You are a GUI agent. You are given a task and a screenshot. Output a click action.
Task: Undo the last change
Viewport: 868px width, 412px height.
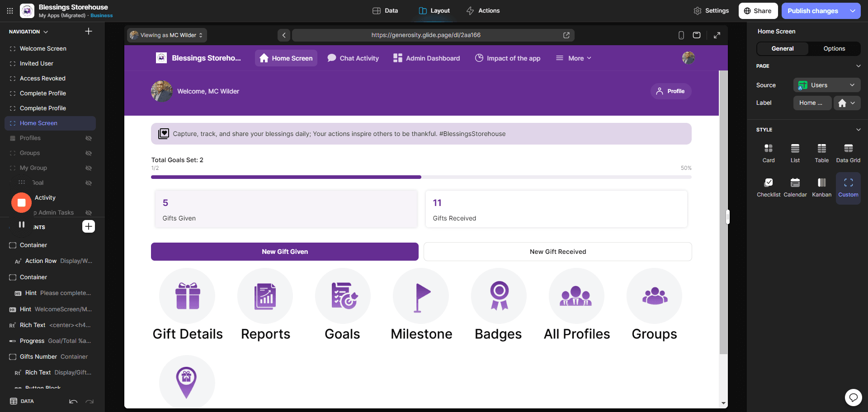pyautogui.click(x=73, y=401)
